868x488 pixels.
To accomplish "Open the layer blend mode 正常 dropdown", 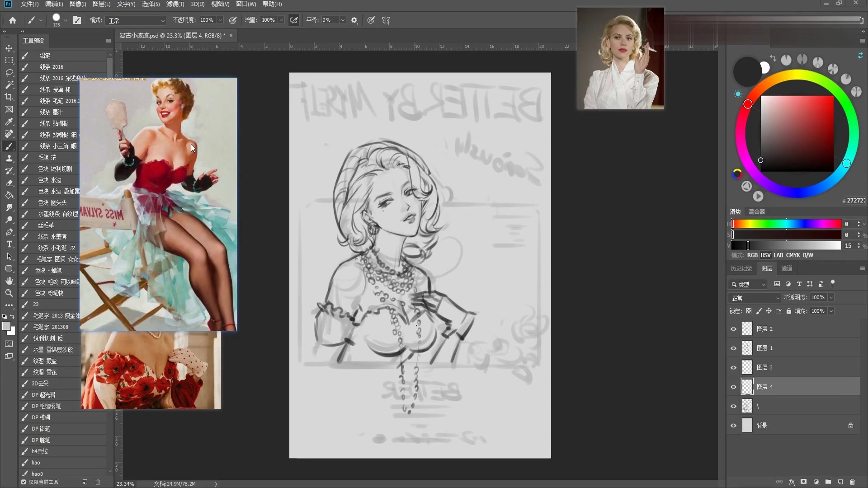I will pos(755,298).
